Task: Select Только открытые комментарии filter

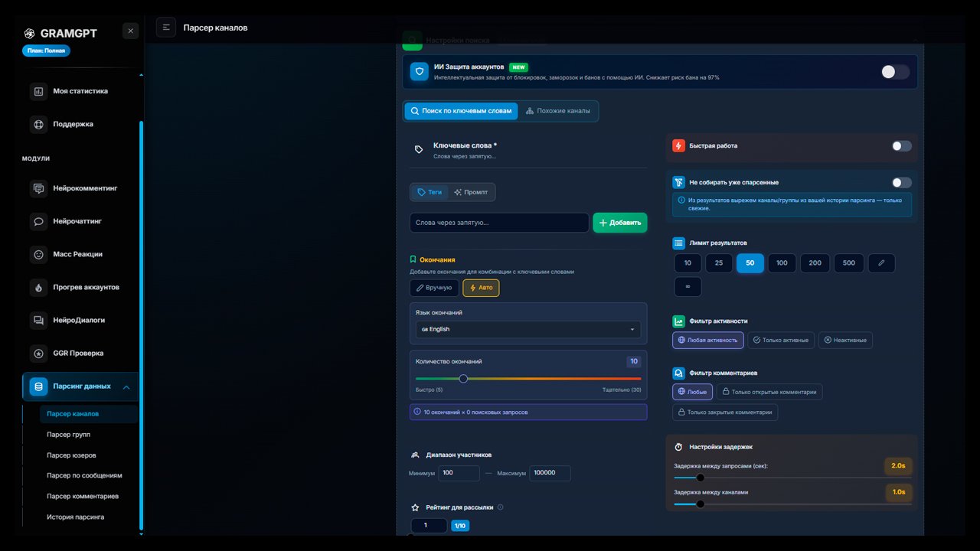Action: pos(769,392)
